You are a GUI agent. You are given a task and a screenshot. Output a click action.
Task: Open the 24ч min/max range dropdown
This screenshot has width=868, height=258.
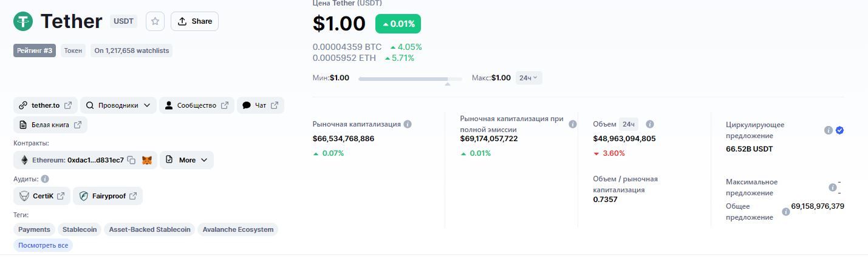click(x=528, y=78)
